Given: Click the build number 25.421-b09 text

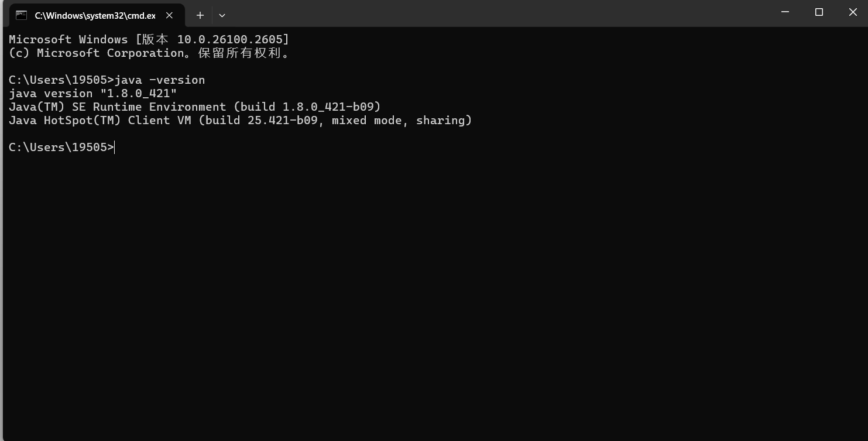Looking at the screenshot, I should (282, 120).
